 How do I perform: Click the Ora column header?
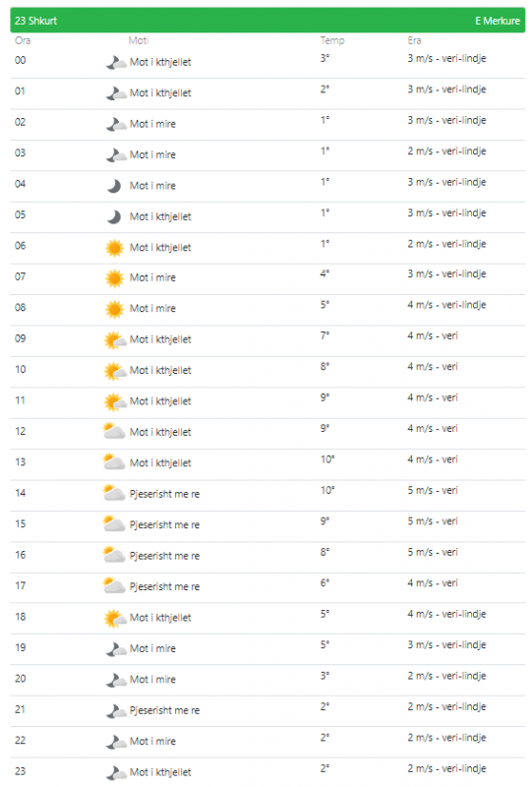tap(23, 40)
